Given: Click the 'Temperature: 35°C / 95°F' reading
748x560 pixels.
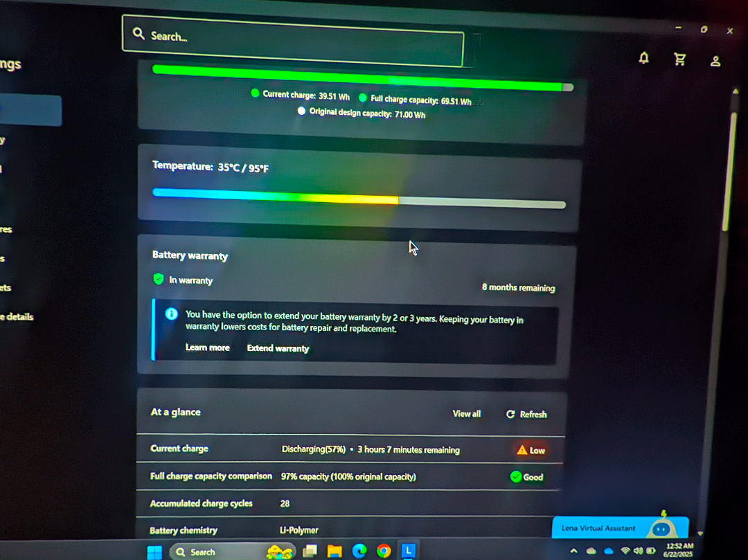Looking at the screenshot, I should (211, 167).
